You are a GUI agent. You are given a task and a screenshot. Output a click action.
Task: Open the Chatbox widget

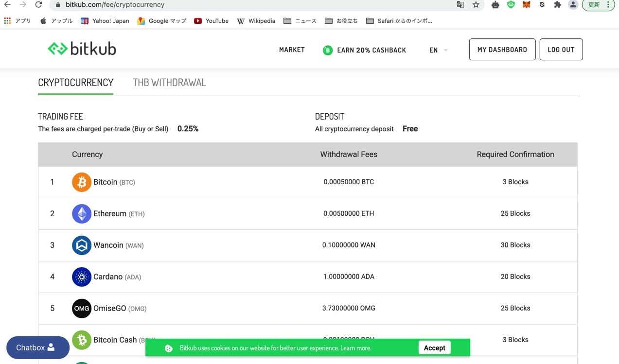coord(37,347)
